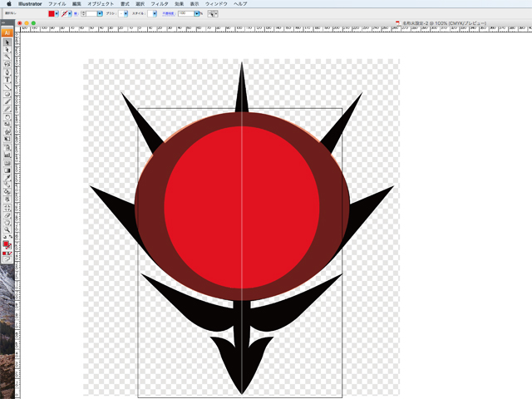Image resolution: width=532 pixels, height=399 pixels.
Task: Click the opacity value field showing 100
Action: click(185, 13)
